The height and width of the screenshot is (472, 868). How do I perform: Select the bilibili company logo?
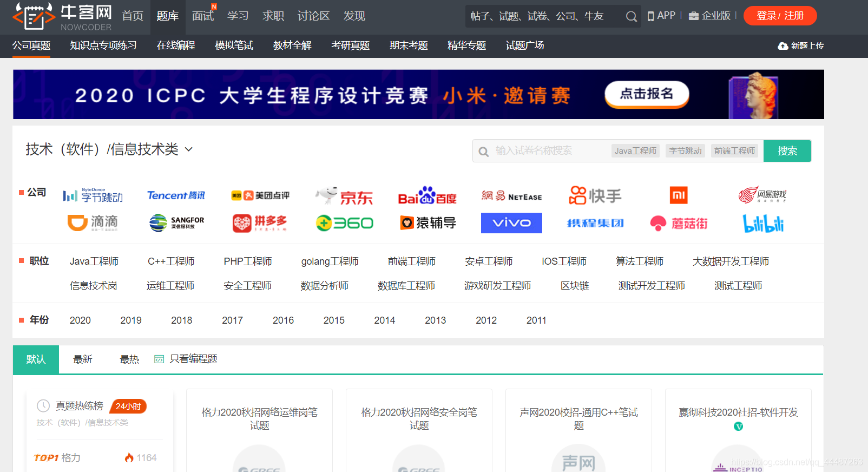pos(763,223)
